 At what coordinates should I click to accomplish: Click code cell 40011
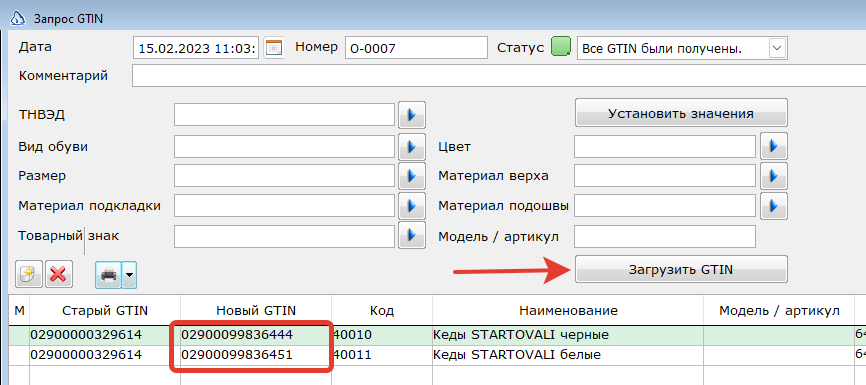(x=382, y=355)
